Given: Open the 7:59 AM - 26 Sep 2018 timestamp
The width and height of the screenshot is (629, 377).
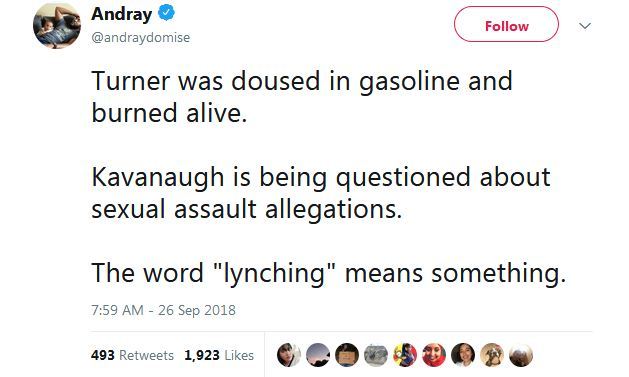Looking at the screenshot, I should point(163,310).
